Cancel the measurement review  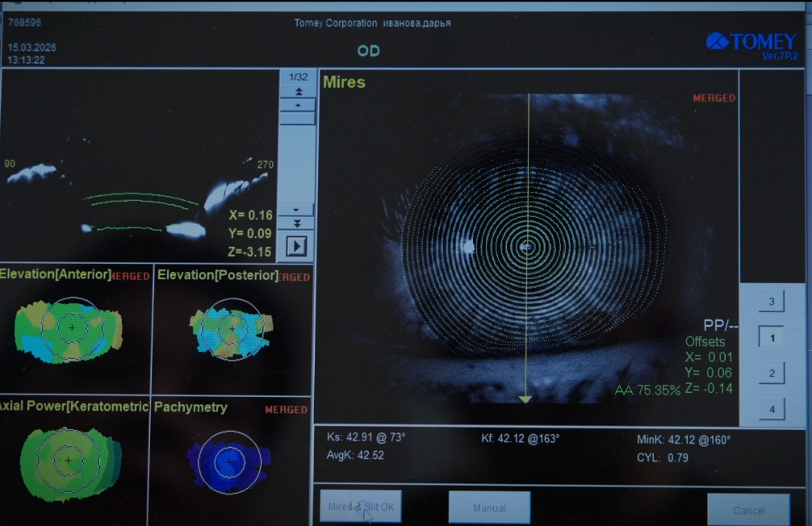pyautogui.click(x=748, y=510)
